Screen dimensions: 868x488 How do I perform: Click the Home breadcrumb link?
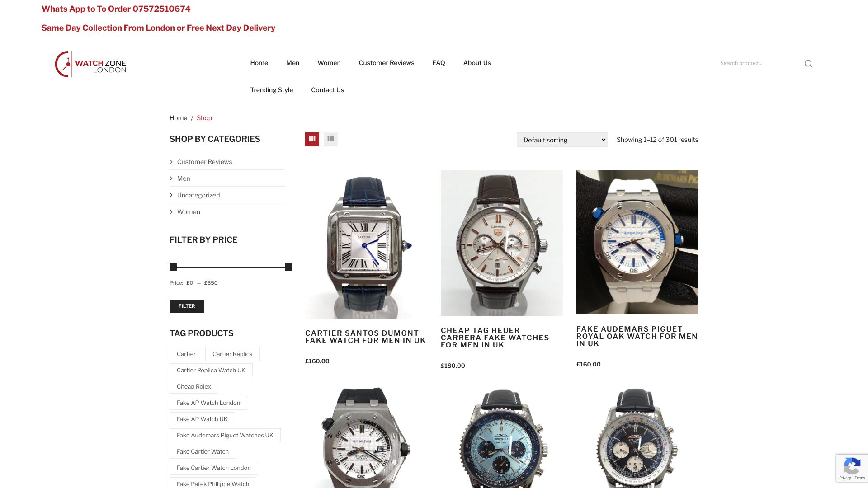178,118
